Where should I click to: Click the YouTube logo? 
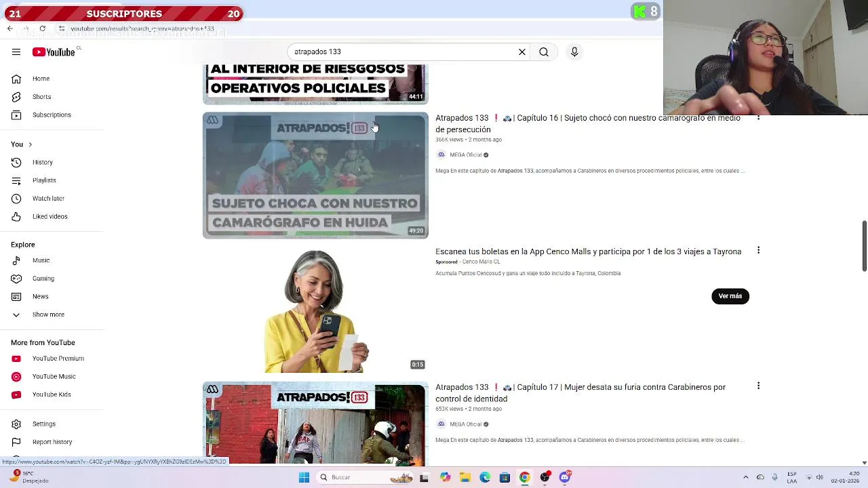(x=54, y=52)
